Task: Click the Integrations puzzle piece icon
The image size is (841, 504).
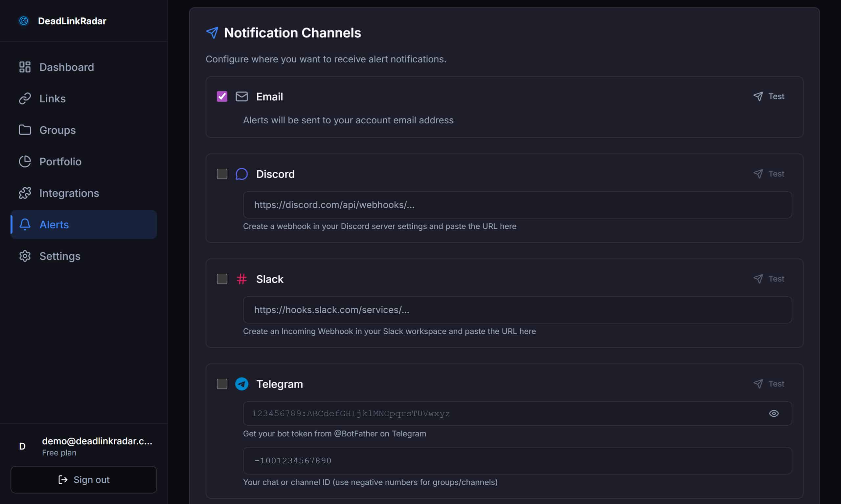Action: 25,193
